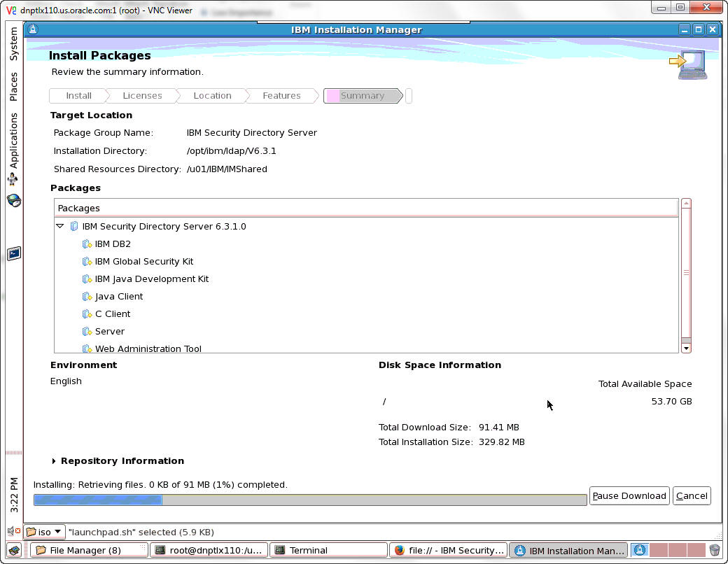
Task: Click the Packages column header
Action: tap(366, 208)
